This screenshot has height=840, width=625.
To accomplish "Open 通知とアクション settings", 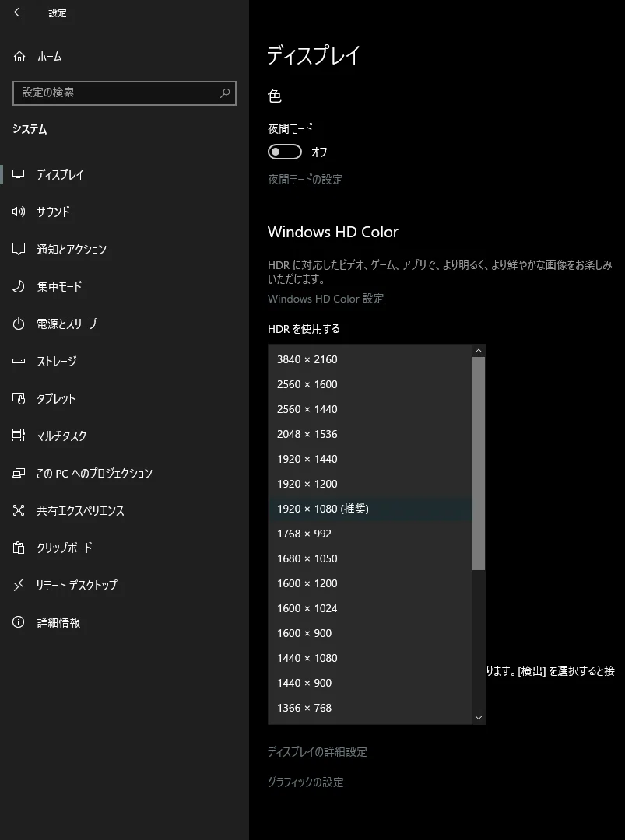I will [x=125, y=249].
